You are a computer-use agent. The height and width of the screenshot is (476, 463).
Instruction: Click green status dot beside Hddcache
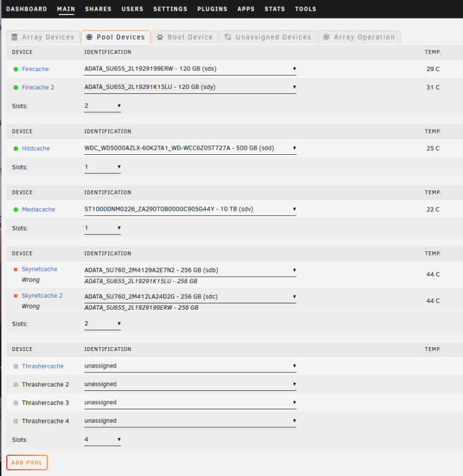pyautogui.click(x=16, y=149)
